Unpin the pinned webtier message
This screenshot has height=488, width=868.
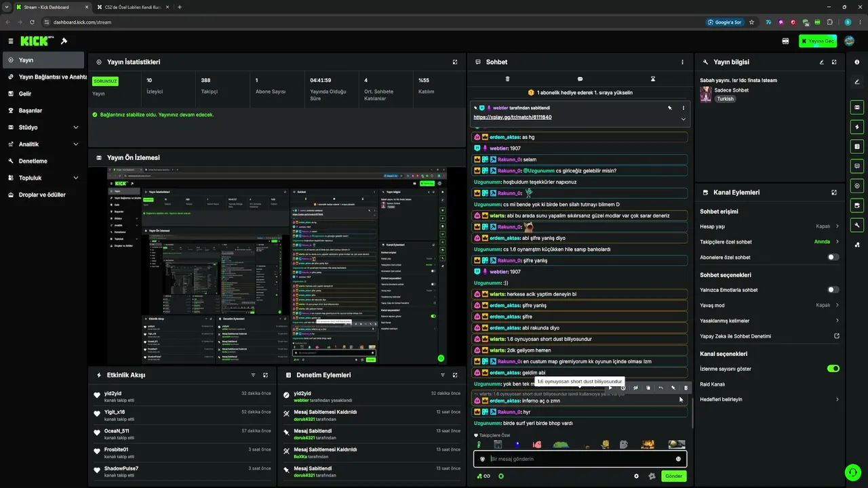[x=670, y=108]
